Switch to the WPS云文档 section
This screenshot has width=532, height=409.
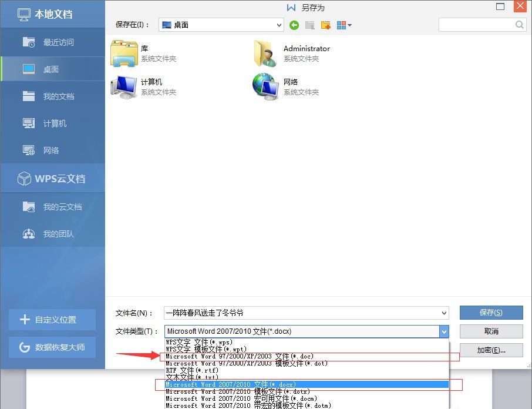pos(47,178)
